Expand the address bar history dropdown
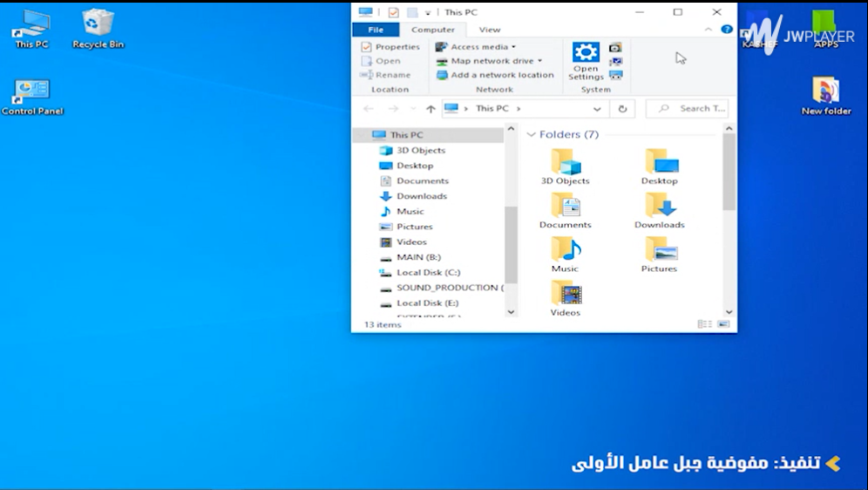Screen dimensions: 868x490 coord(597,109)
